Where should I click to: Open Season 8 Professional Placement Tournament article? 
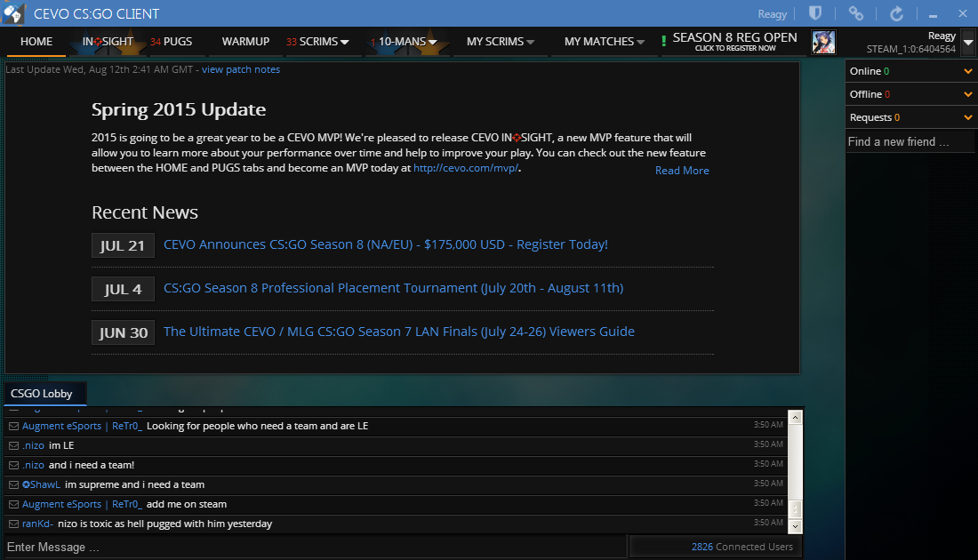(x=394, y=288)
